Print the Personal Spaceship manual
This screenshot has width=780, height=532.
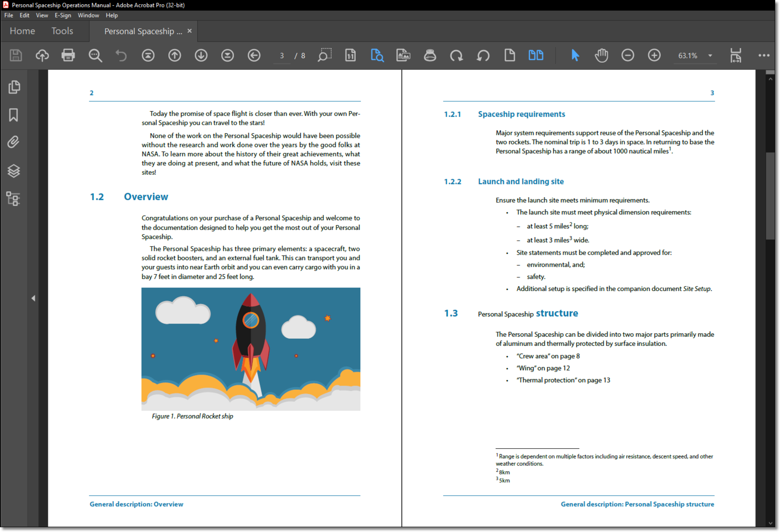tap(68, 55)
